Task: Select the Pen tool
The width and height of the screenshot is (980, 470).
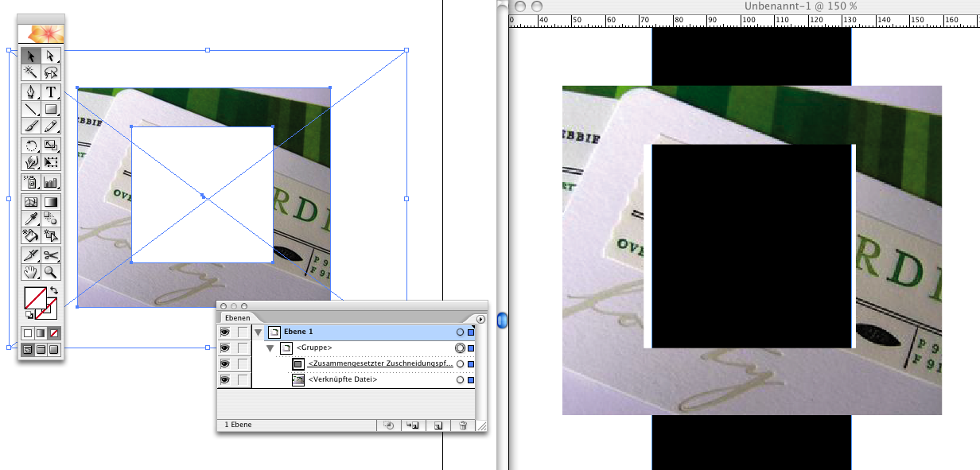Action: [x=31, y=91]
